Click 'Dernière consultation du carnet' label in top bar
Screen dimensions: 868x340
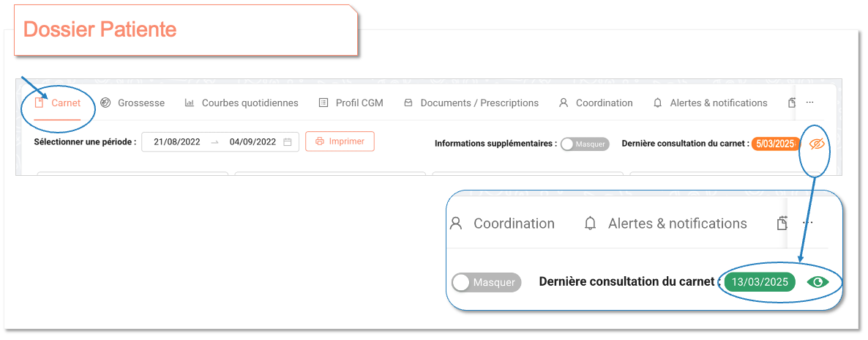685,144
